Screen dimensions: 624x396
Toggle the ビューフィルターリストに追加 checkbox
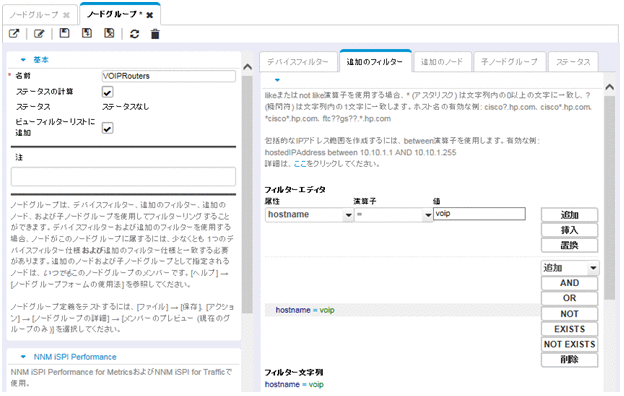tap(107, 128)
